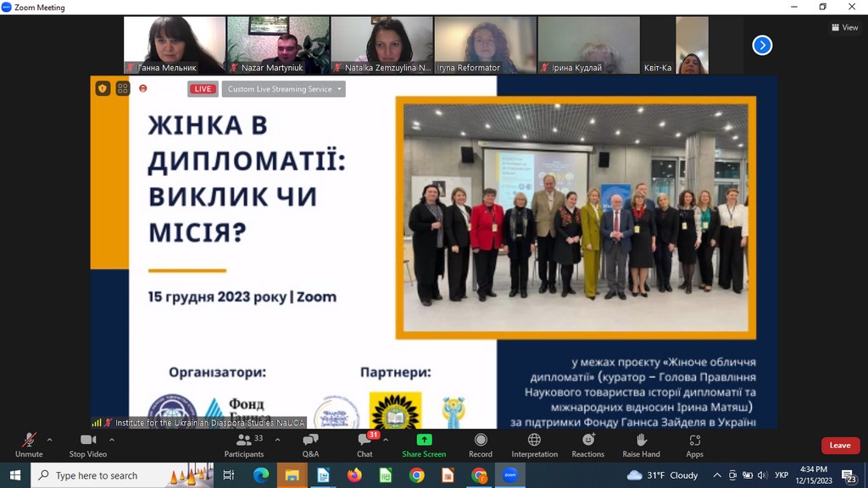Show next participants with the blue arrow
This screenshot has width=868, height=488.
(x=762, y=45)
